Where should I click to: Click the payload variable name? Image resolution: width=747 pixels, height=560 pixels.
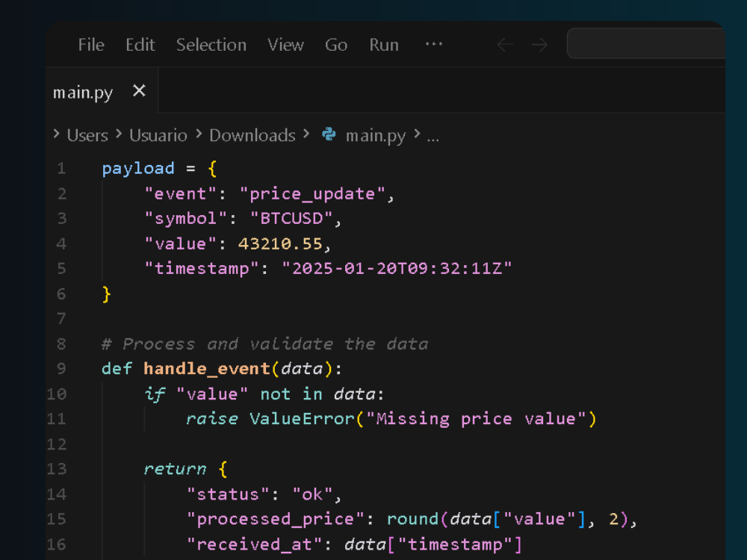(x=138, y=169)
